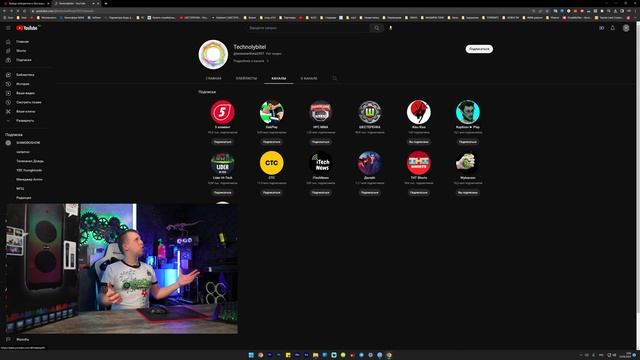Click the webcam overlay video
This screenshot has height=360, width=640.
(x=122, y=269)
